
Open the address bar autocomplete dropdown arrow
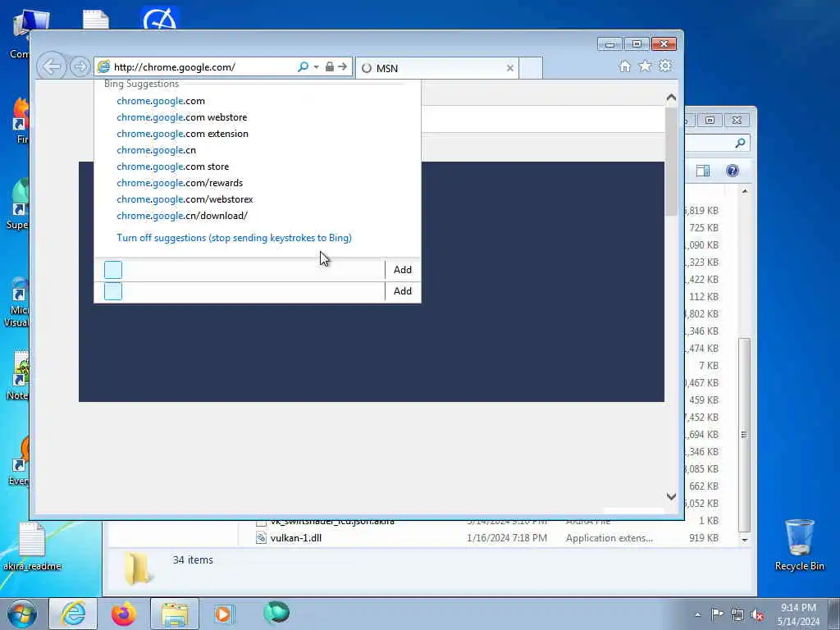[x=316, y=67]
